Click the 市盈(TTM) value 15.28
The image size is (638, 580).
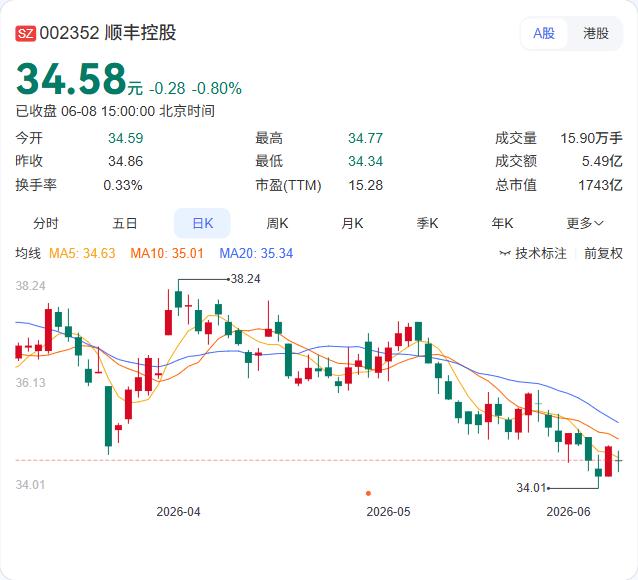point(365,185)
